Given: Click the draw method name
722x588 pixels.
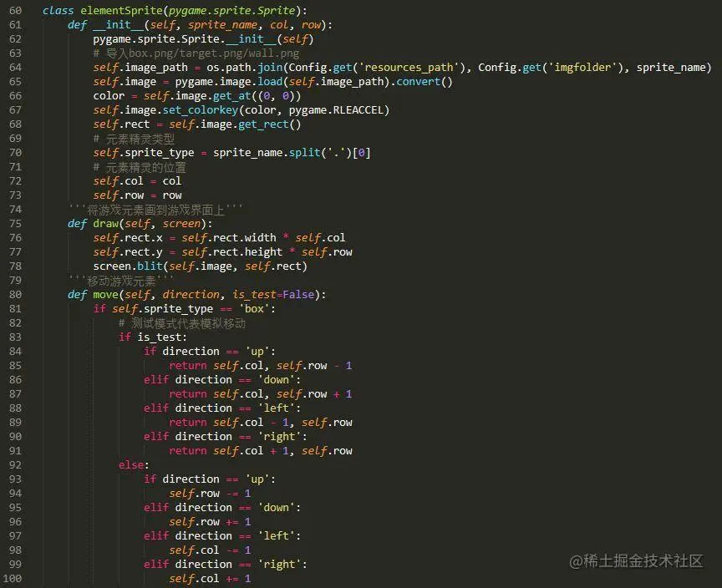Looking at the screenshot, I should pyautogui.click(x=105, y=224).
